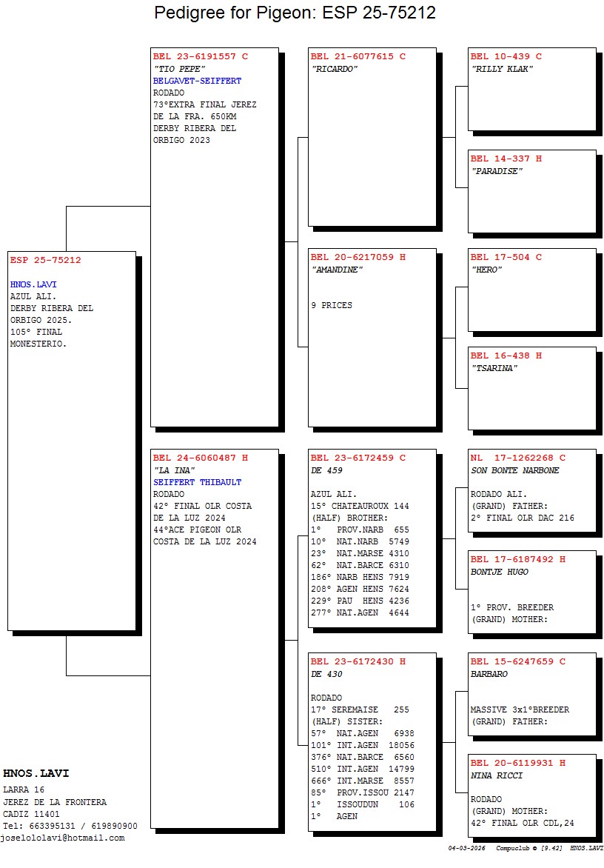
Task: Select the "TSARINA" pigeon name
Action: [x=494, y=368]
